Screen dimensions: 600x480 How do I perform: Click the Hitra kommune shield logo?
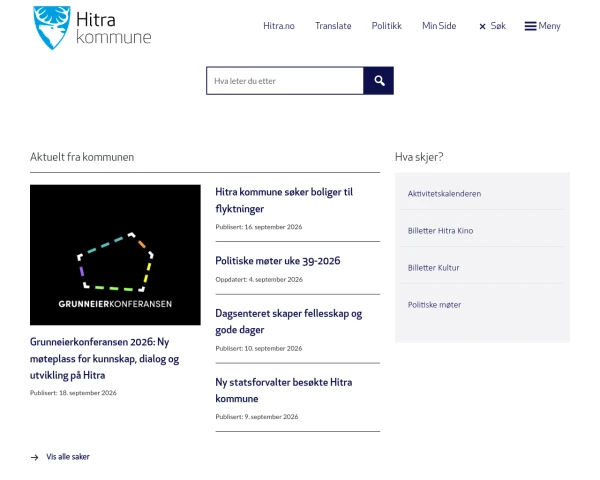(x=52, y=28)
